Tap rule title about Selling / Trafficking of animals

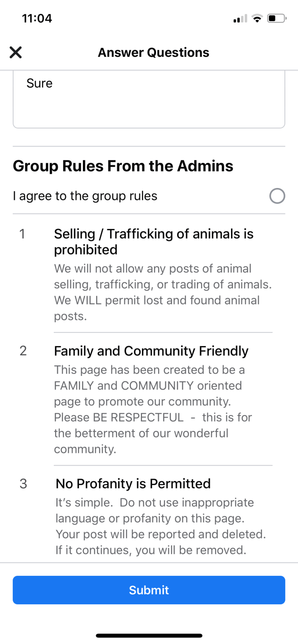click(153, 242)
